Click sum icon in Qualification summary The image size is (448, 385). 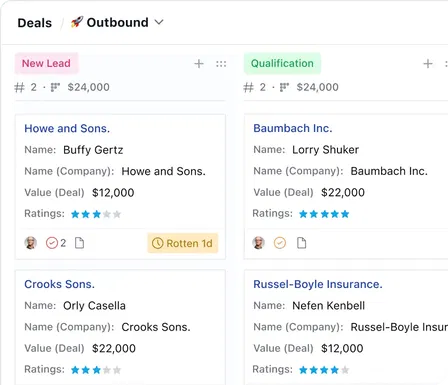coord(284,87)
